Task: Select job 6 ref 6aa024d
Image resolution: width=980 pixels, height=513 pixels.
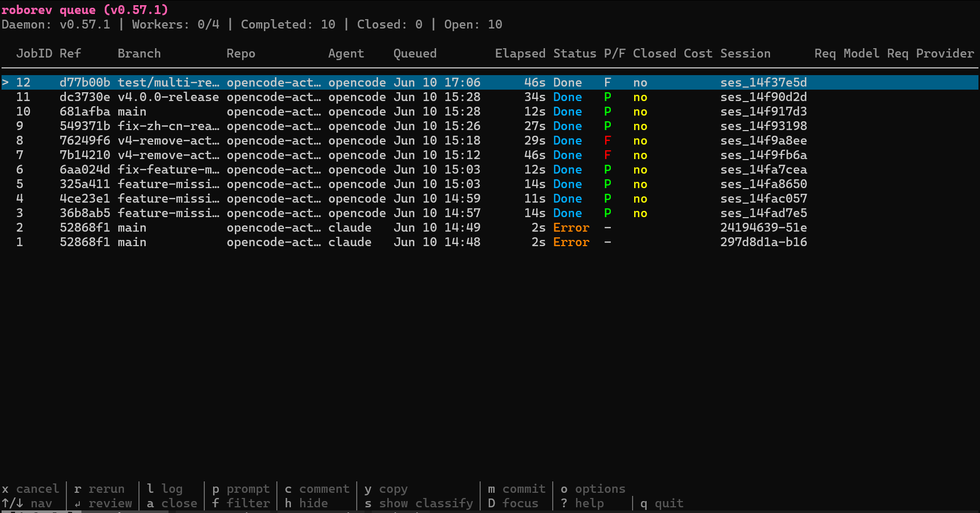Action: (85, 169)
